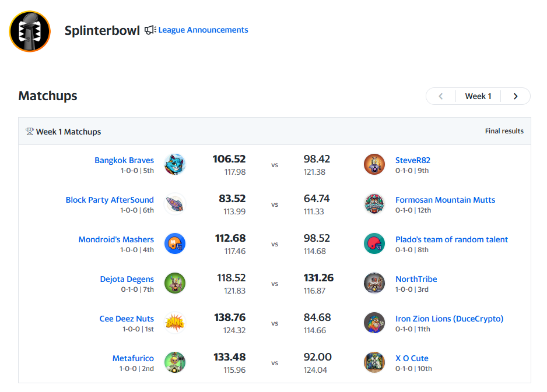Open Dejota Degens team page
547x392 pixels.
[127, 279]
